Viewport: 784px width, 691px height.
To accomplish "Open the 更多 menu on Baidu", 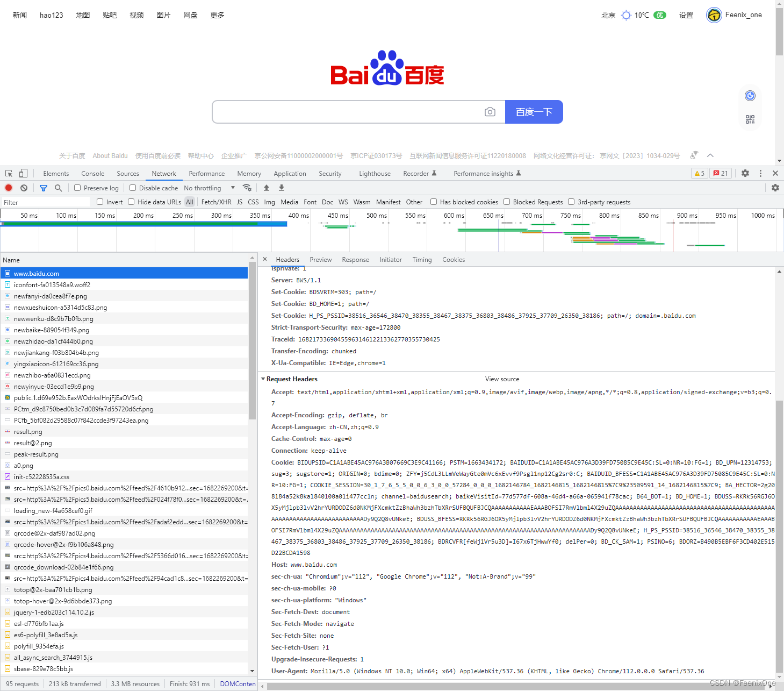I will tap(217, 15).
